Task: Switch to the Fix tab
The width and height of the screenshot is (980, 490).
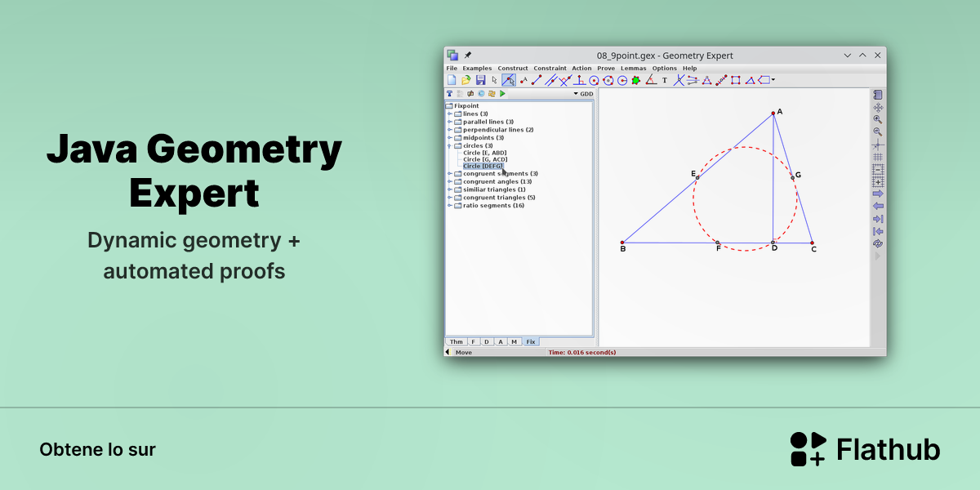Action: [x=531, y=341]
